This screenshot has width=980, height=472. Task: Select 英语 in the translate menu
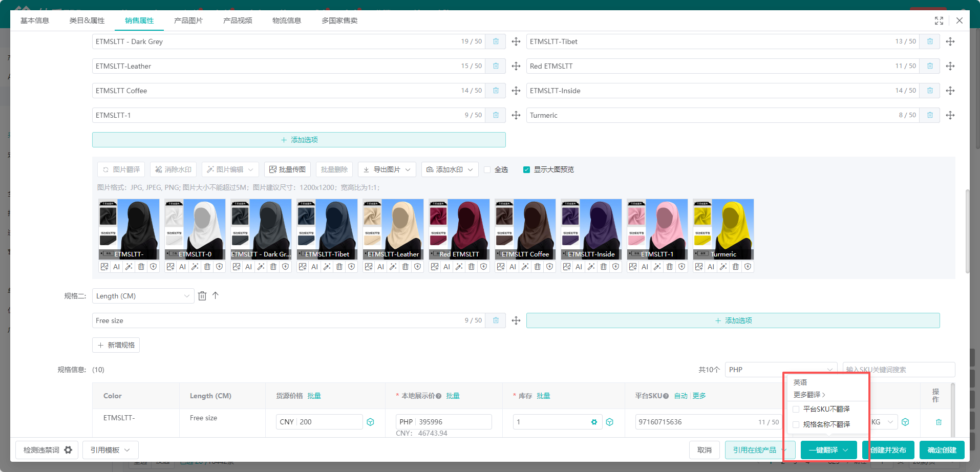[800, 382]
